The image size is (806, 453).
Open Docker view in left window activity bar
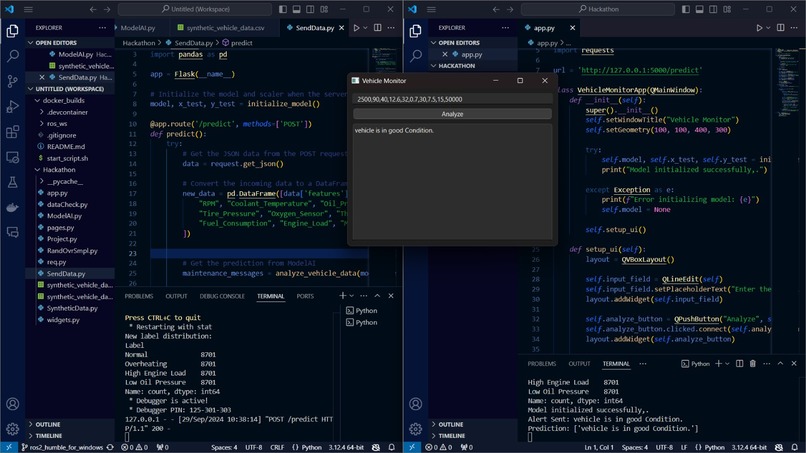13,207
